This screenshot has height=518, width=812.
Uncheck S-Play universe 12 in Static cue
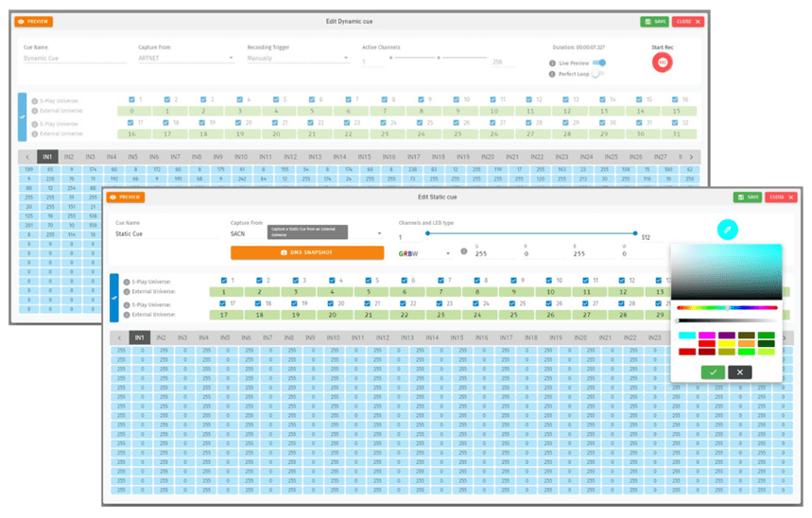point(621,280)
